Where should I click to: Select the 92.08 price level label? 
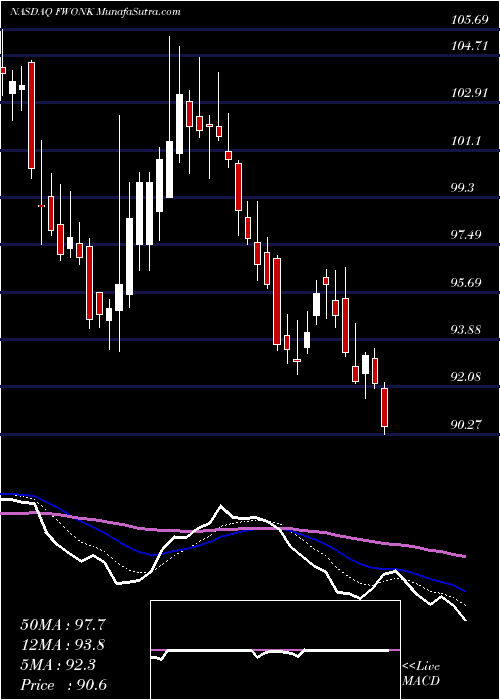click(467, 376)
